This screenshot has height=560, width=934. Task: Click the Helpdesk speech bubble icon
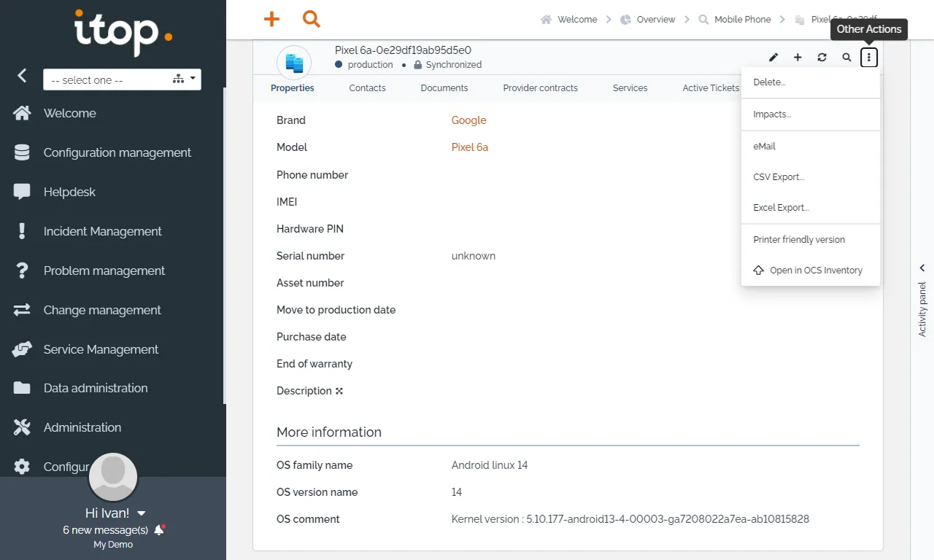point(22,192)
